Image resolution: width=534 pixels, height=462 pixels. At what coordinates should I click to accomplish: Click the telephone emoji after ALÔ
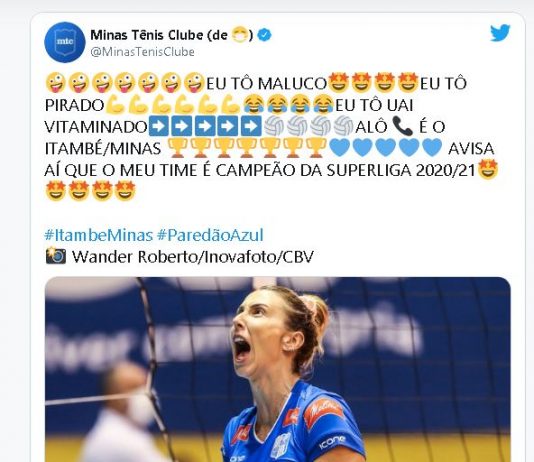pos(402,126)
